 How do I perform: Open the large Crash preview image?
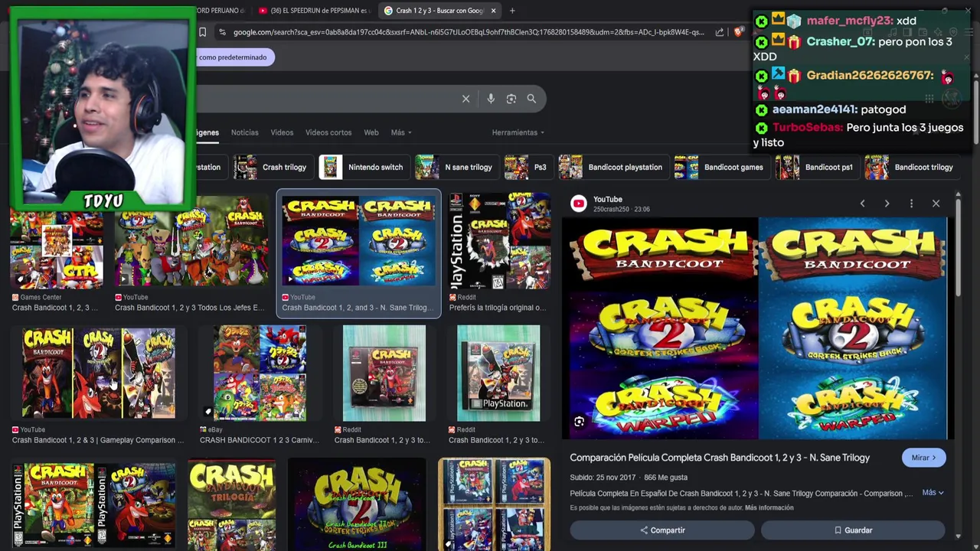[759, 329]
